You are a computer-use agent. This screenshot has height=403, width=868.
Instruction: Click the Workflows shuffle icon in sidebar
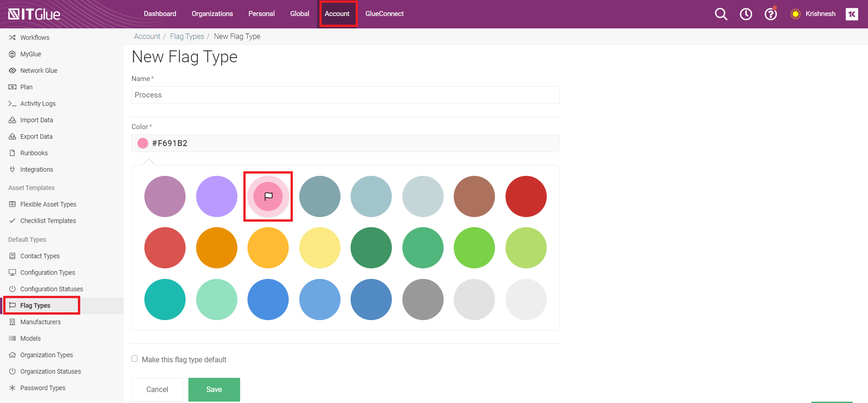click(x=12, y=38)
